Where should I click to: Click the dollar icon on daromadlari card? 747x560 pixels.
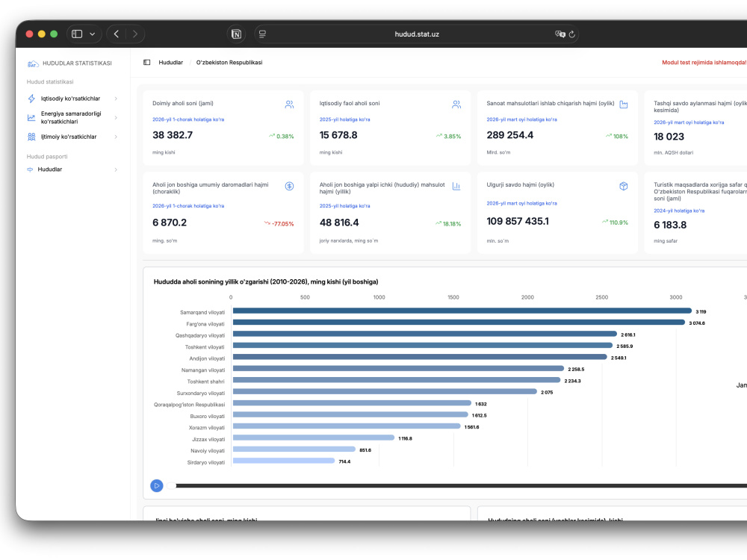(289, 186)
